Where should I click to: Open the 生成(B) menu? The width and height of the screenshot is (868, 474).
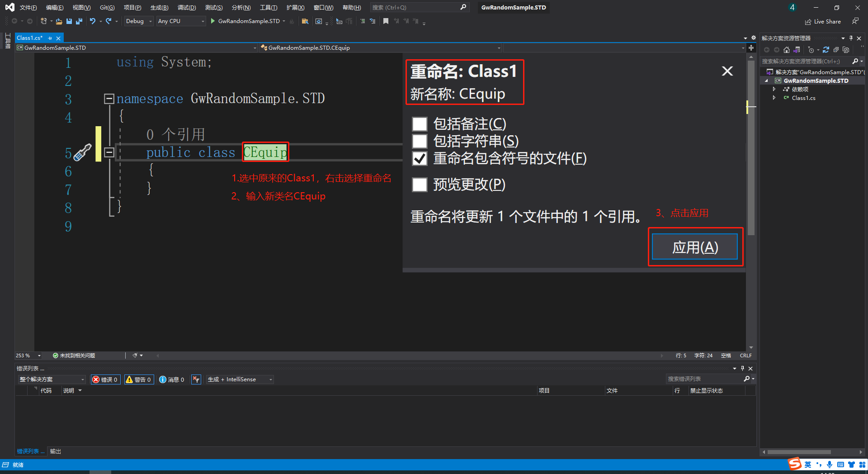click(x=159, y=8)
